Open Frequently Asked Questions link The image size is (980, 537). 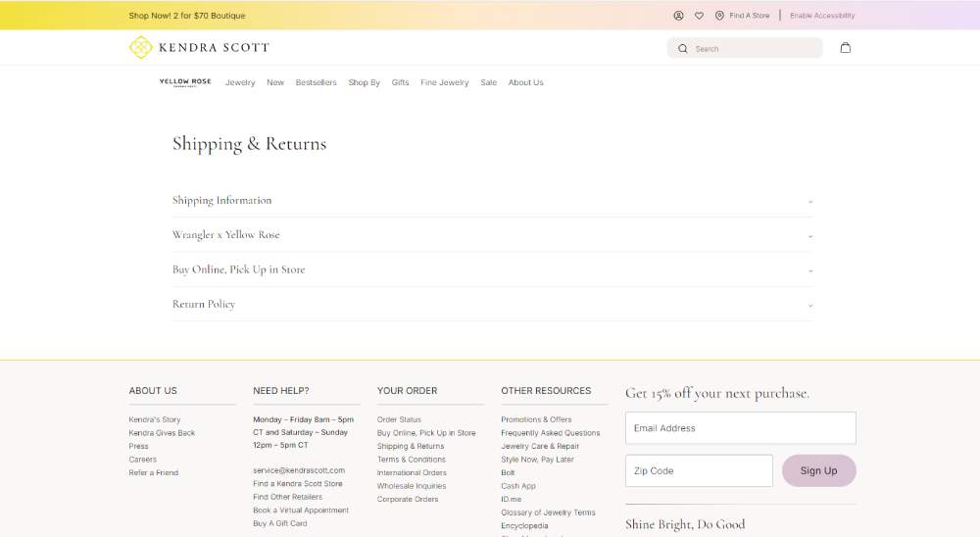point(550,432)
